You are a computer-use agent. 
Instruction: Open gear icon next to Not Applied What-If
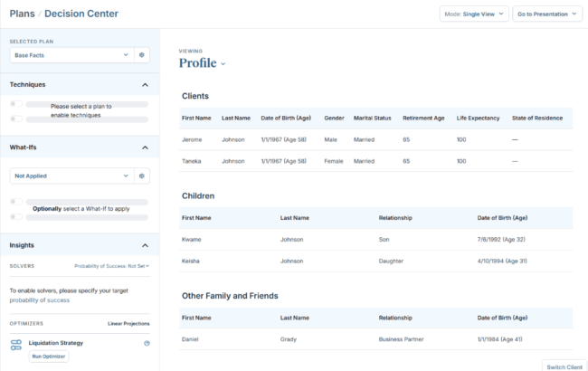[x=142, y=176]
